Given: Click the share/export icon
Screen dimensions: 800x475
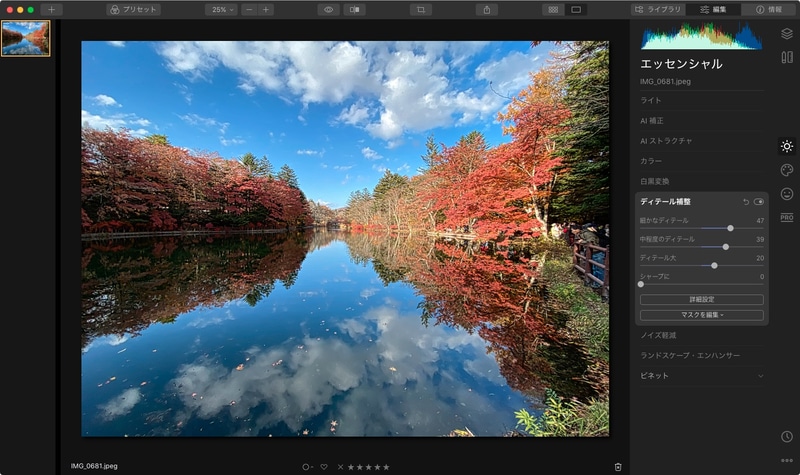Looking at the screenshot, I should (487, 10).
